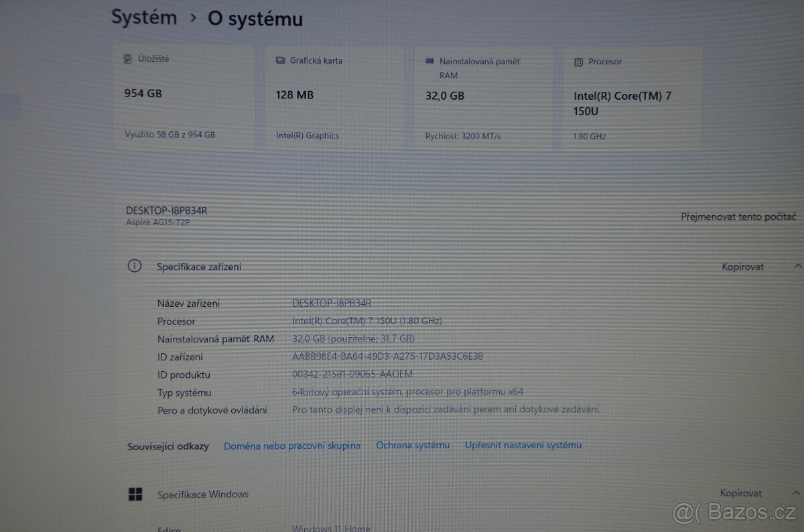Click the Aspire AG15-72P model text
The image size is (804, 532).
(x=158, y=222)
